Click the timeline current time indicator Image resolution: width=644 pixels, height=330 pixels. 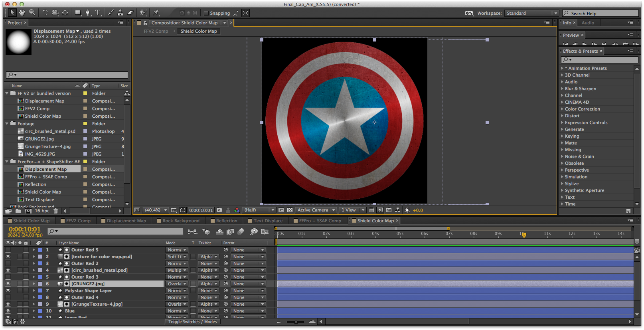coord(524,235)
